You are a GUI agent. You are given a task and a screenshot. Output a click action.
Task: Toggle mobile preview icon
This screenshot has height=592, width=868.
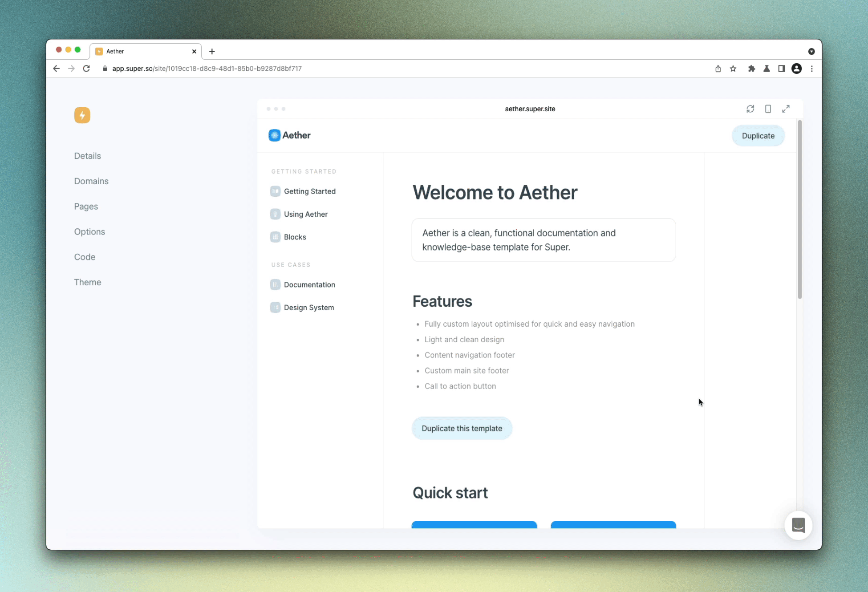click(768, 109)
